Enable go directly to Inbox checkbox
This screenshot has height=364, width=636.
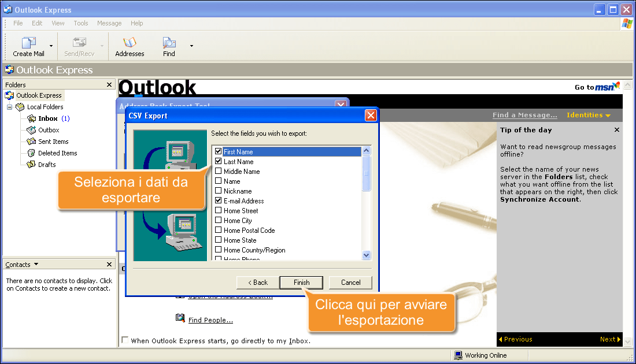[125, 340]
